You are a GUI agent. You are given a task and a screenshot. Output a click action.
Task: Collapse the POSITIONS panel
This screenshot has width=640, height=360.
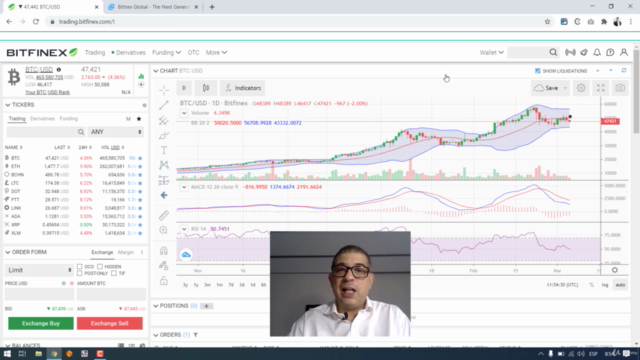pyautogui.click(x=156, y=306)
